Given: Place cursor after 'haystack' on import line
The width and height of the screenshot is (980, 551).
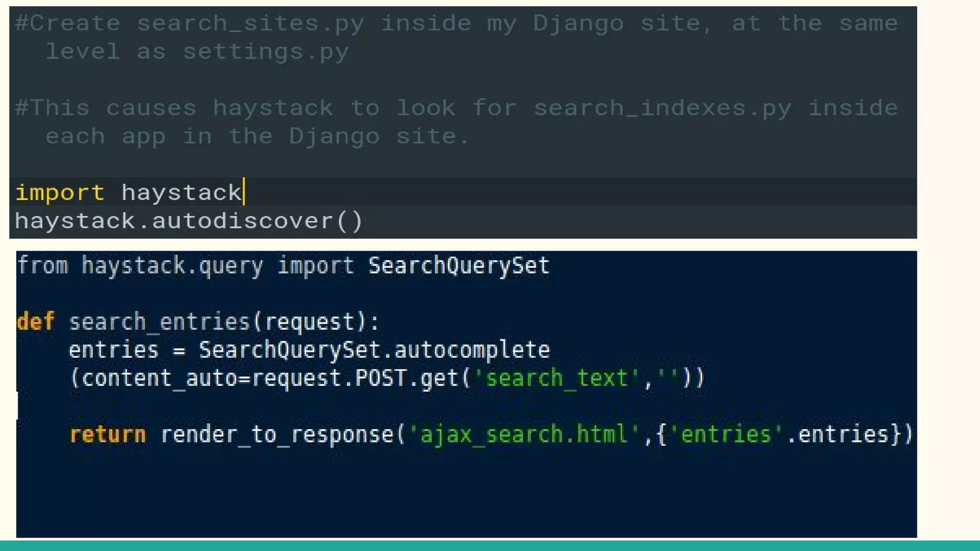Looking at the screenshot, I should tap(243, 193).
